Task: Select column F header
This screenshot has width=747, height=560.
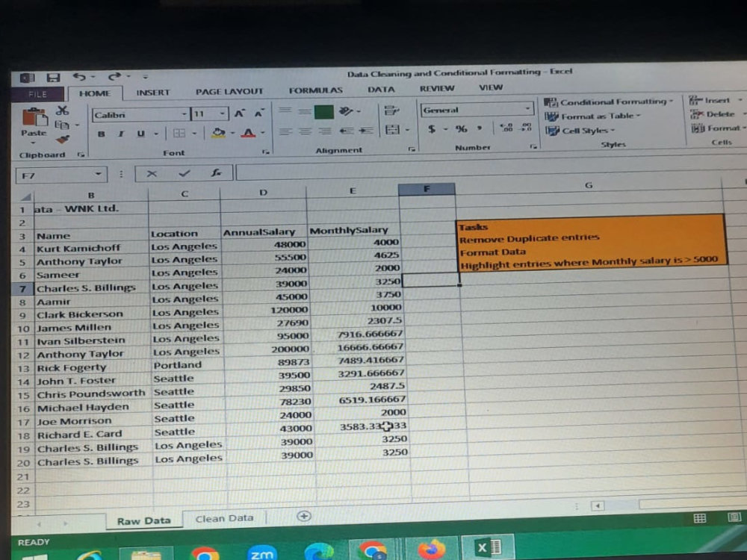Action: (x=427, y=189)
